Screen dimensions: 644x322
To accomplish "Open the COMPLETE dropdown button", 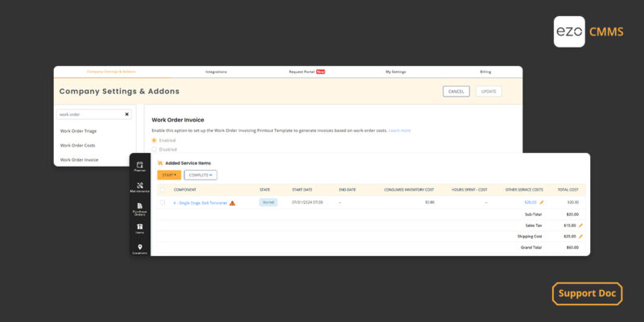I will pos(200,175).
